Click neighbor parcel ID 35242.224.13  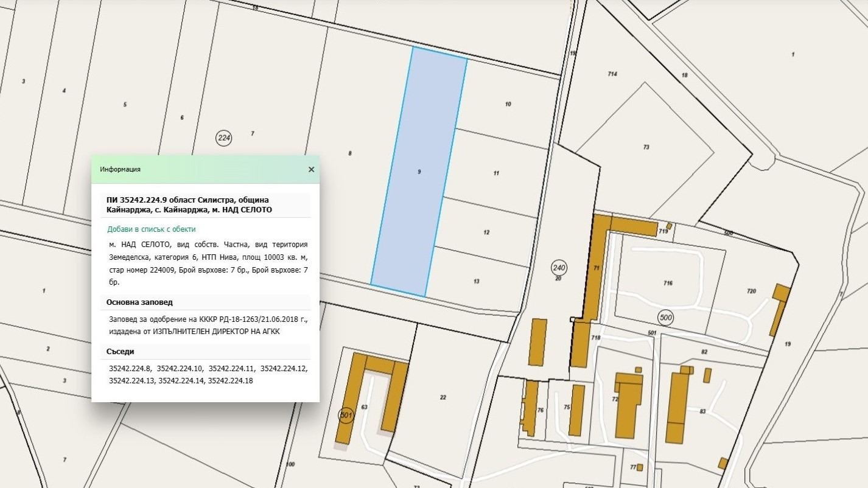131,380
